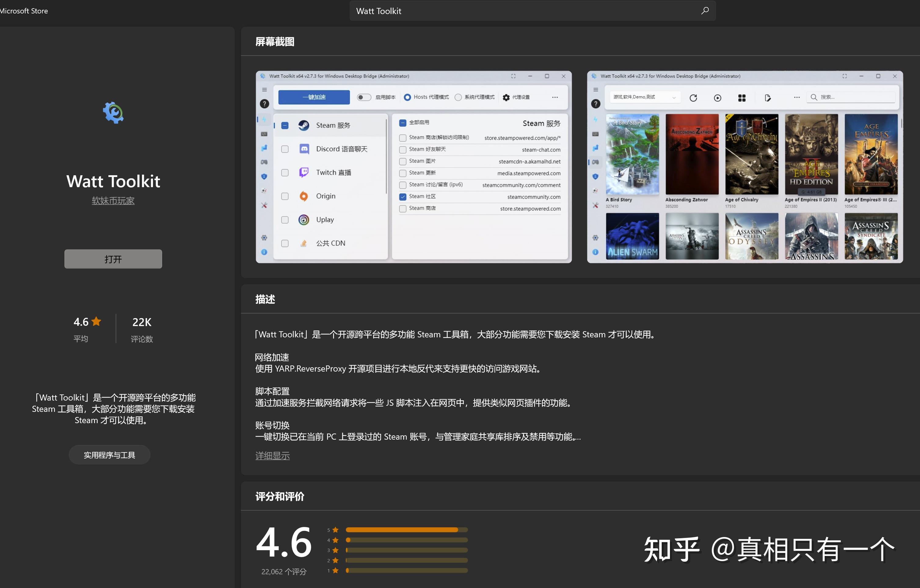Click the 代理设置 gear icon
This screenshot has height=588, width=920.
506,97
